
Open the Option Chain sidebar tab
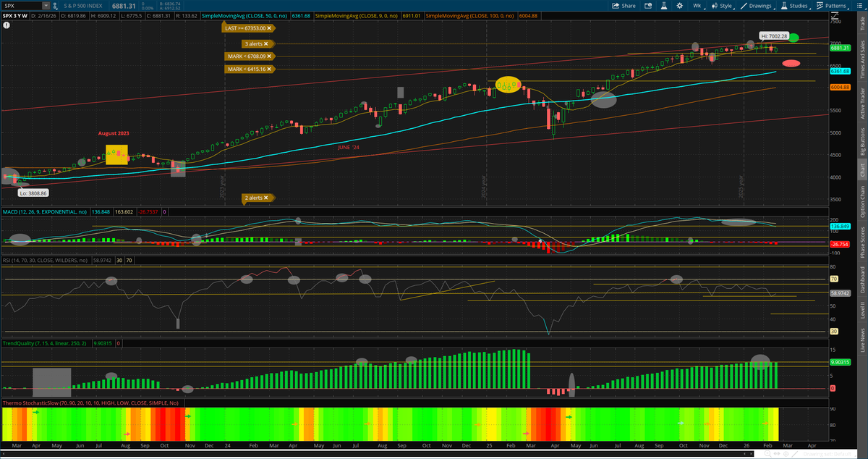pos(862,203)
